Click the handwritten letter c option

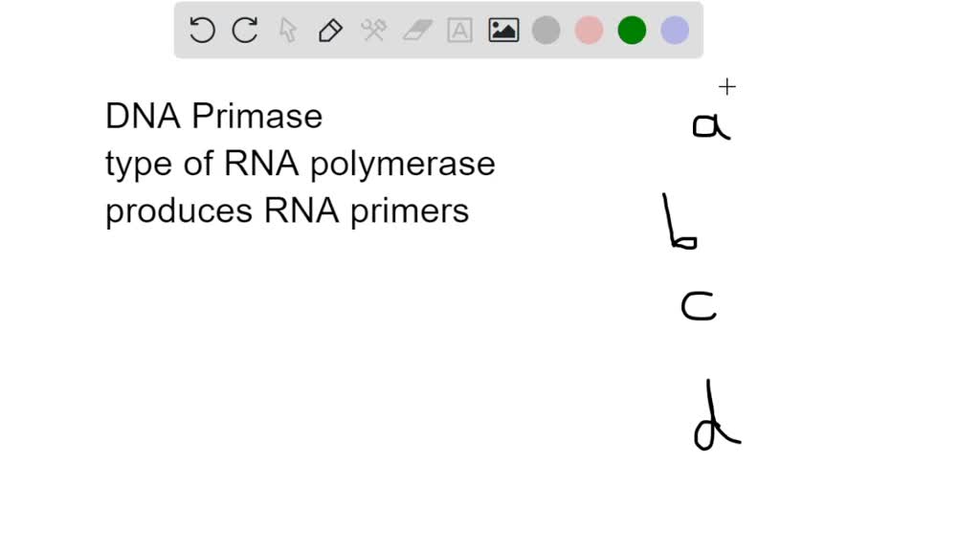698,306
